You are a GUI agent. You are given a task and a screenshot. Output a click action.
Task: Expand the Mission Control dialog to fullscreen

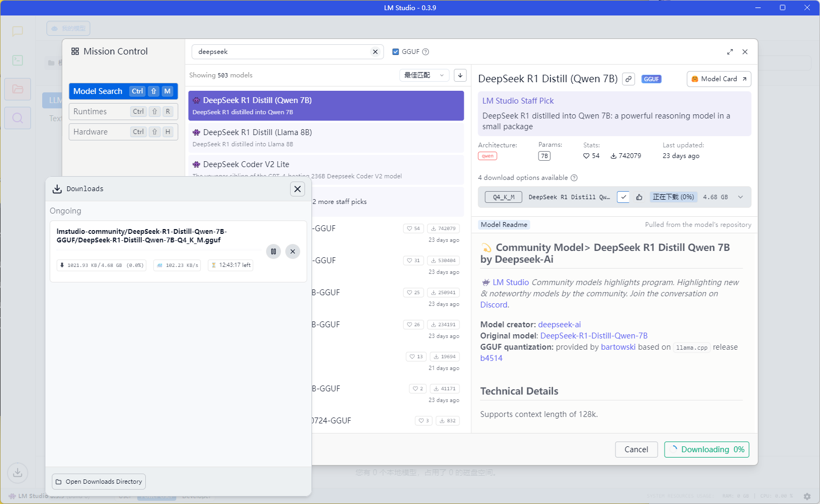point(730,52)
